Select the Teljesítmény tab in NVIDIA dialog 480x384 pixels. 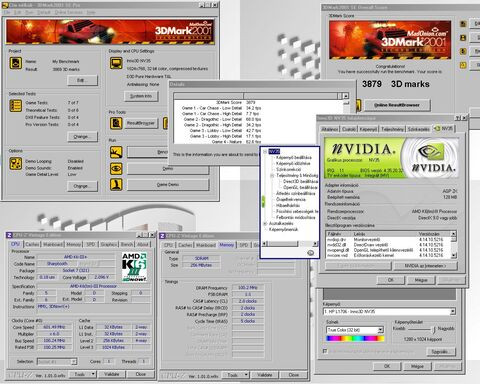[392, 129]
